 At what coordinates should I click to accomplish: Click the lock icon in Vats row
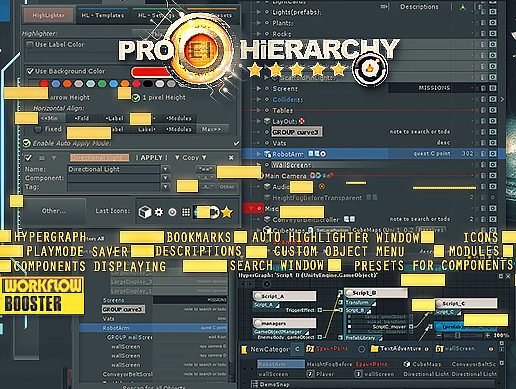point(483,143)
